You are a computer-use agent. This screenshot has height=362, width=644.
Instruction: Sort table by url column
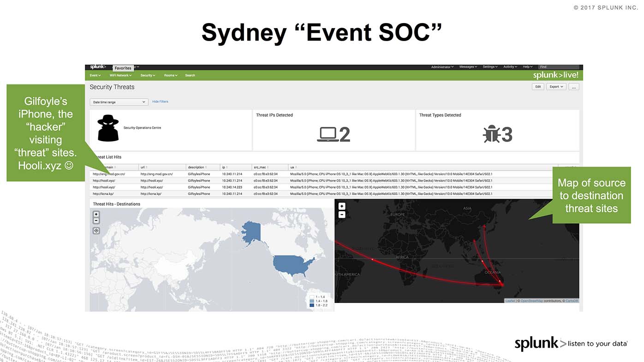point(144,167)
